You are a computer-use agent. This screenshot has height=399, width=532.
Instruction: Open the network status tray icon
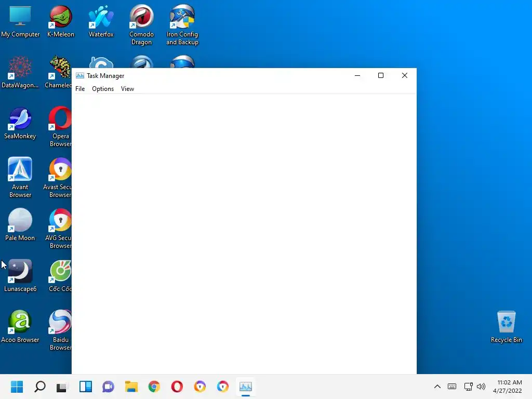click(468, 387)
